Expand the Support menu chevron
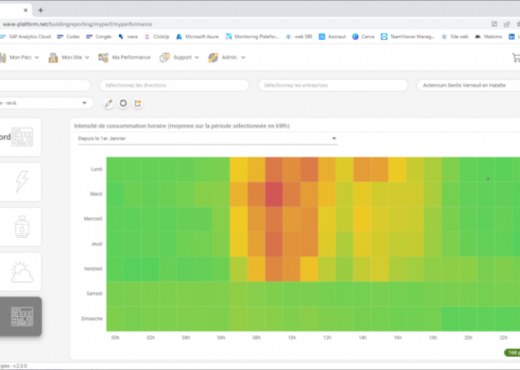520x370 pixels. (197, 58)
